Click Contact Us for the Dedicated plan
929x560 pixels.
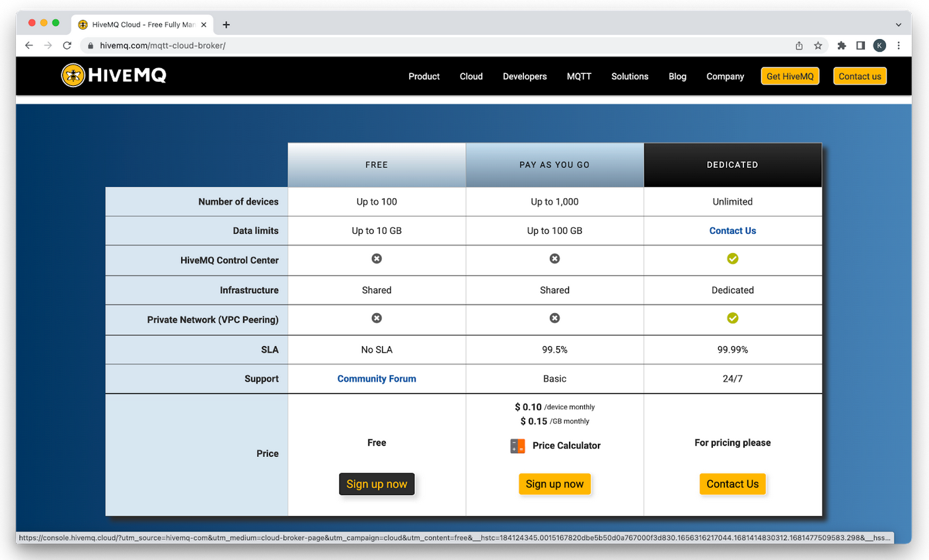tap(732, 483)
